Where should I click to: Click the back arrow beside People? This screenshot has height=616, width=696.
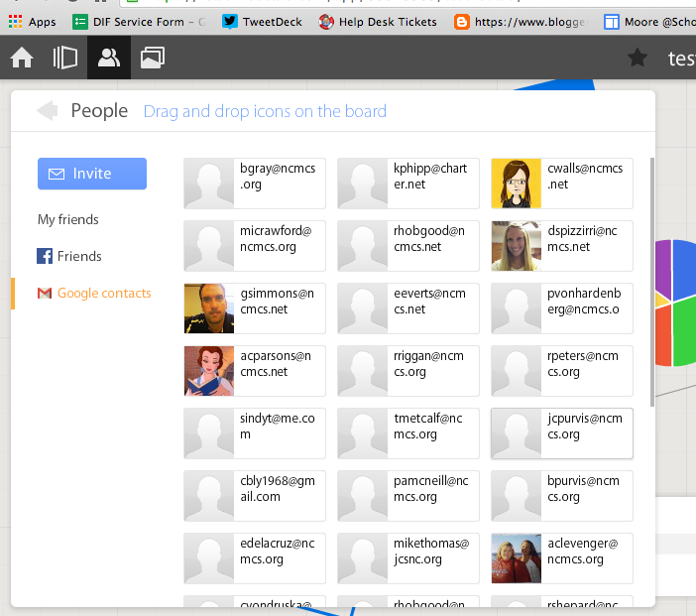coord(47,110)
